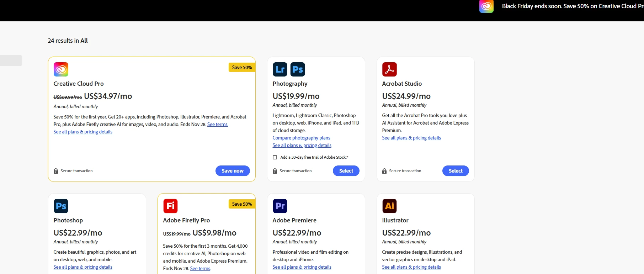This screenshot has height=274, width=644.
Task: Click the Creative Cloud Pro app icon
Action: click(x=61, y=69)
